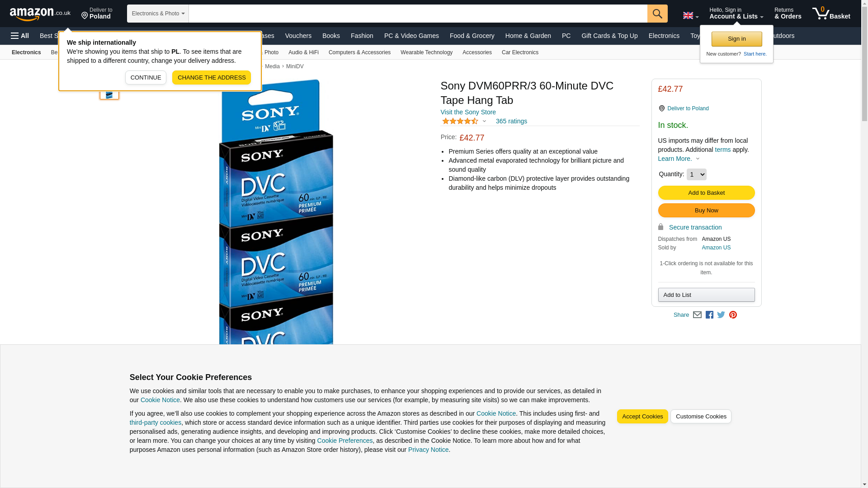Visit the Sony Store link
This screenshot has width=868, height=488.
[x=468, y=112]
